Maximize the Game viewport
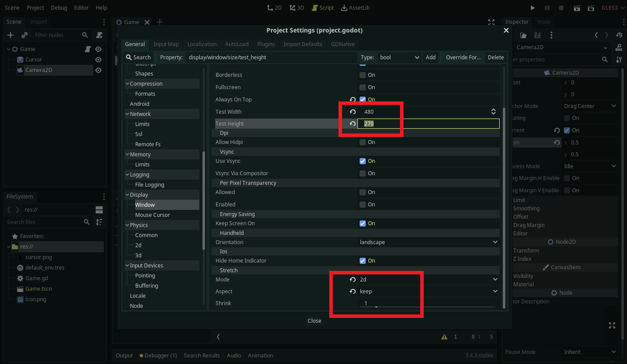This screenshot has width=627, height=364. [x=491, y=22]
